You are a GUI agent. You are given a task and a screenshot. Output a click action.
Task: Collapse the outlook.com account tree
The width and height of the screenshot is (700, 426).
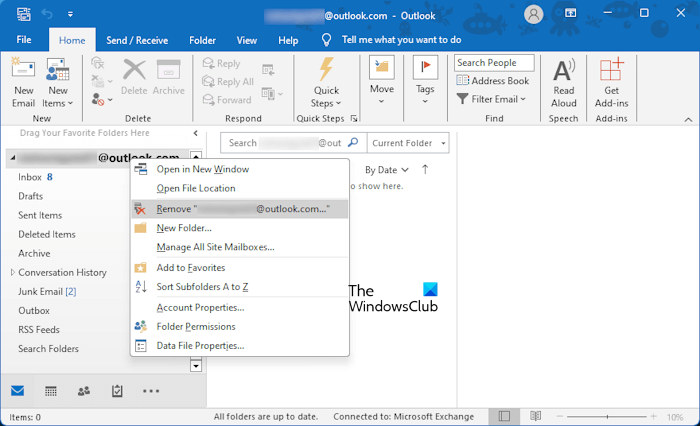13,158
